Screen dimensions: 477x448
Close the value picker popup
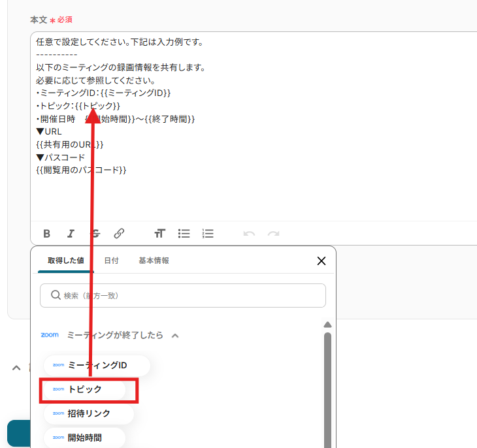(x=321, y=261)
